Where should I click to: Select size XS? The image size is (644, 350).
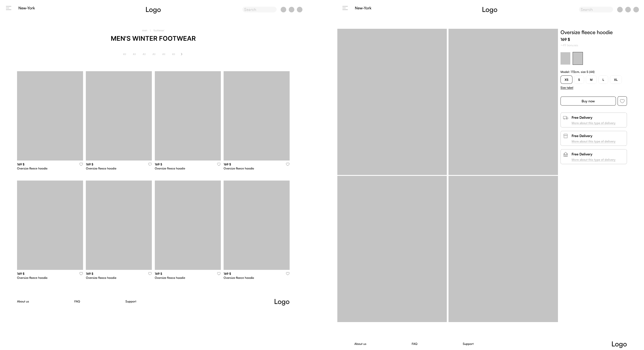tap(566, 80)
